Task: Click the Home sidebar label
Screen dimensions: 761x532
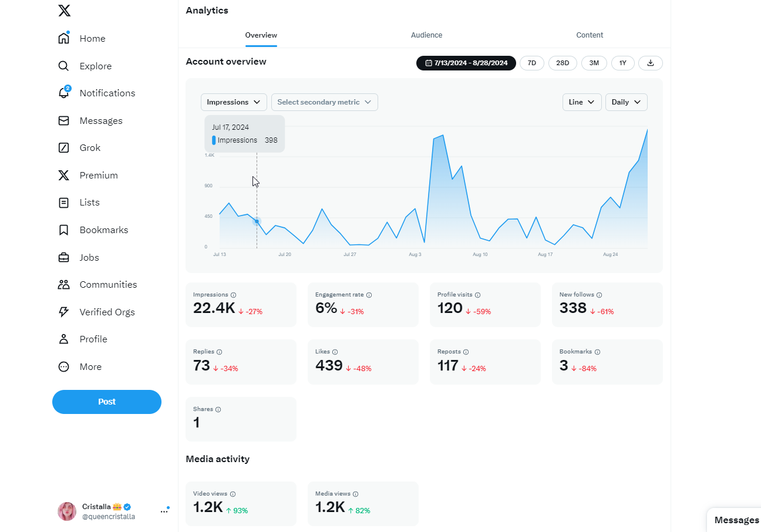Action: [93, 39]
